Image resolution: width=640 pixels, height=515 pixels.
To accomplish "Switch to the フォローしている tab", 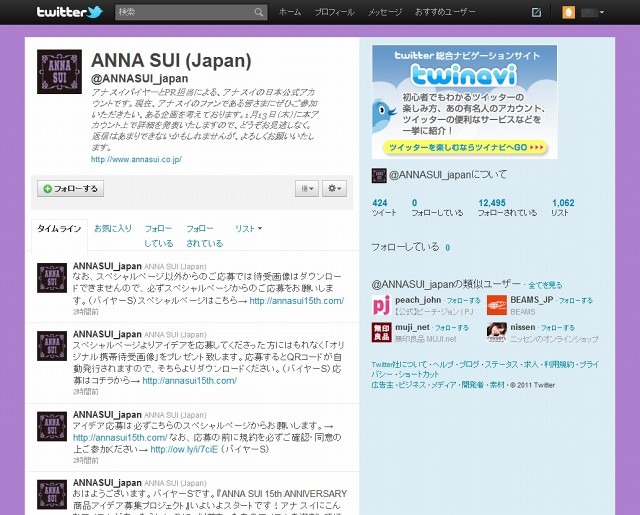I will point(159,236).
